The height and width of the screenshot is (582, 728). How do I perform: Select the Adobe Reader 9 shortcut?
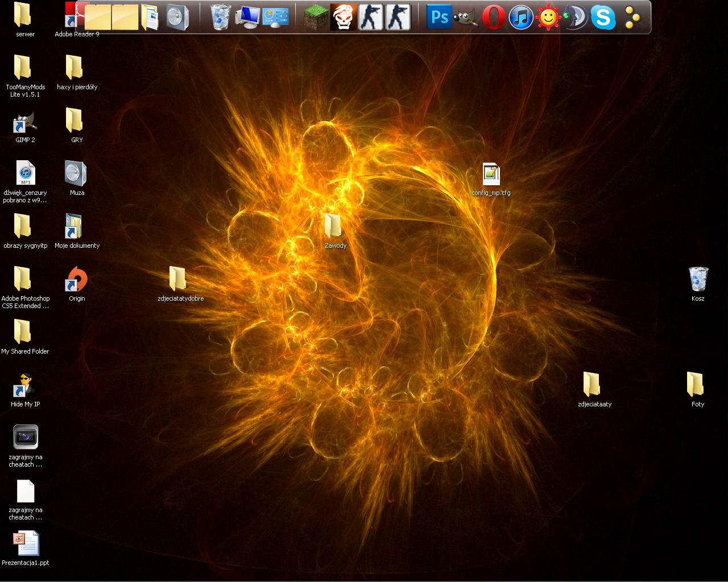[77, 19]
